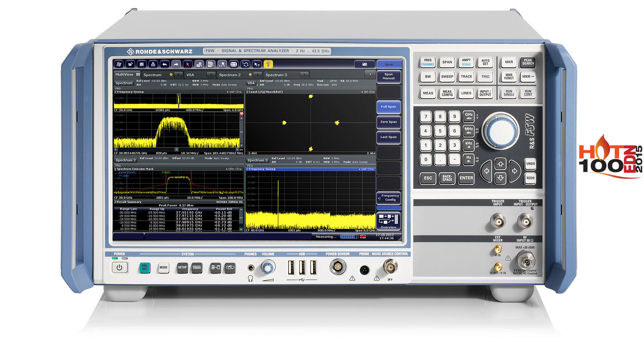Click the Overview signal flow icon
The image size is (644, 343).
point(389,220)
